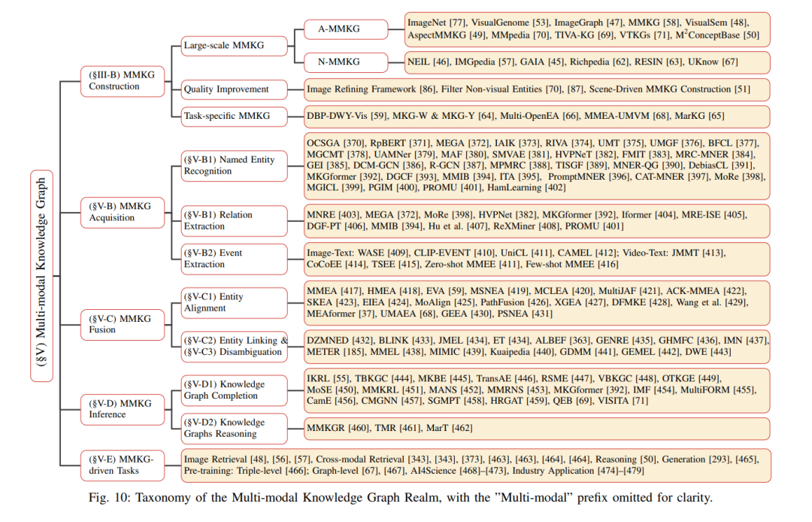Image resolution: width=812 pixels, height=522 pixels.
Task: Select the Entity Linking & Disambiguation box
Action: click(234, 347)
